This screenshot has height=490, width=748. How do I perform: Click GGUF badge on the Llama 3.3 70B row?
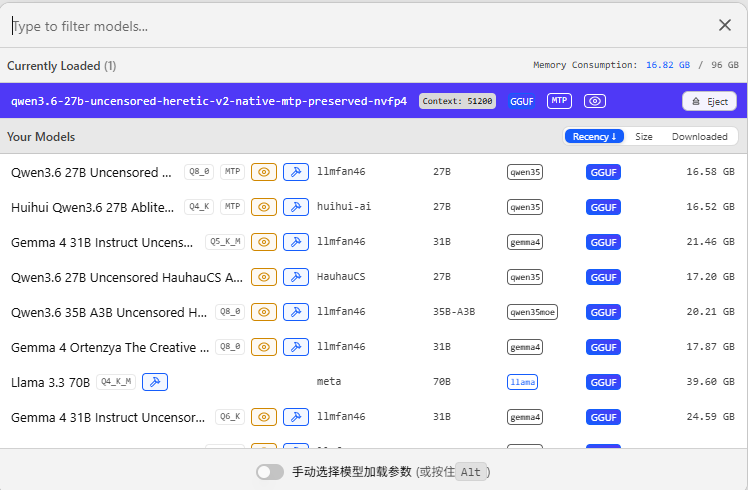pos(603,382)
